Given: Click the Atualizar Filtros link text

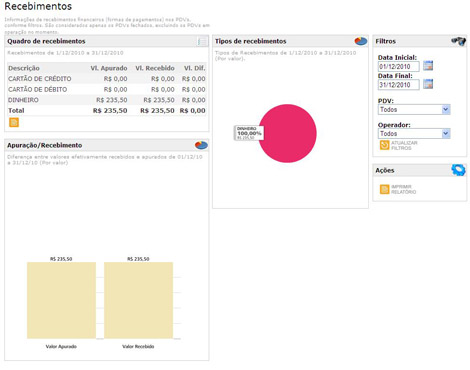Looking at the screenshot, I should pos(404,145).
